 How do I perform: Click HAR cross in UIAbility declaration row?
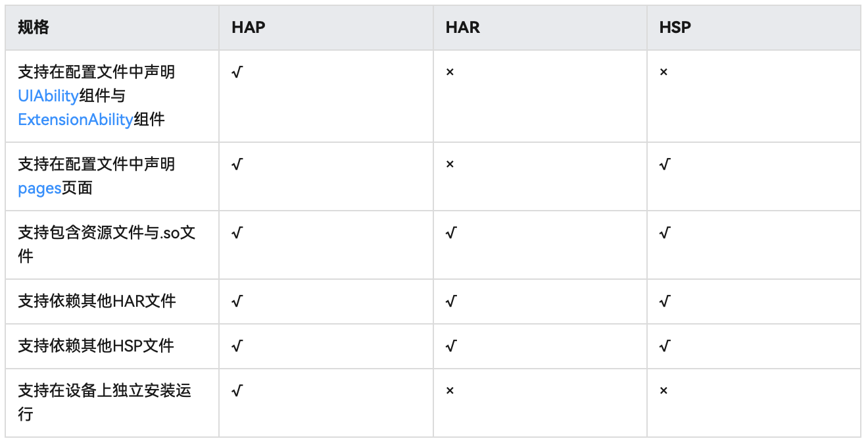[x=450, y=72]
